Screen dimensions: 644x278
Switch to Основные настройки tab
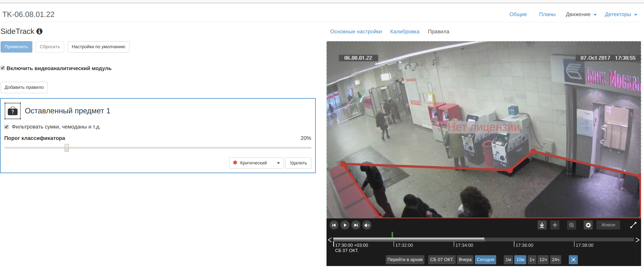click(356, 32)
